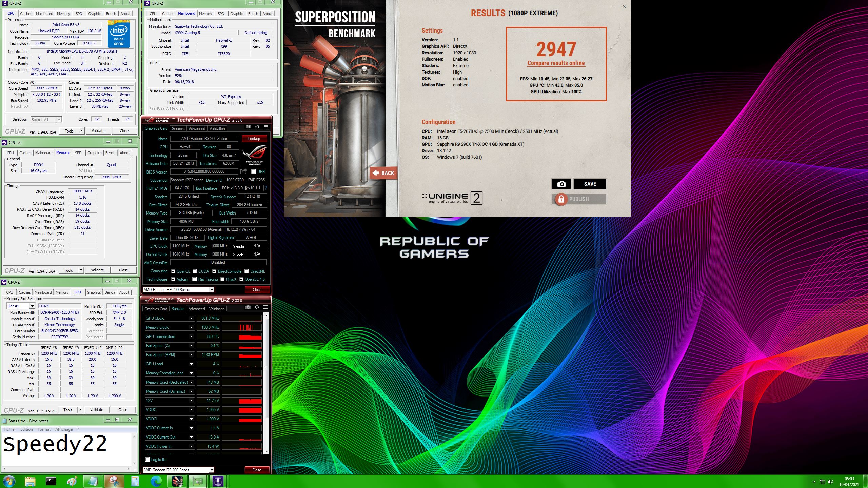Open the Windows Start orb
868x488 pixels.
tap(9, 481)
